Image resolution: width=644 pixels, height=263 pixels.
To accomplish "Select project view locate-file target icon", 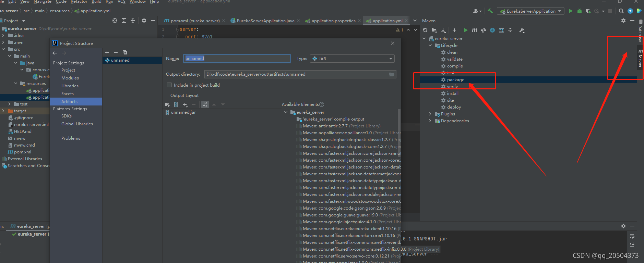I will (115, 21).
